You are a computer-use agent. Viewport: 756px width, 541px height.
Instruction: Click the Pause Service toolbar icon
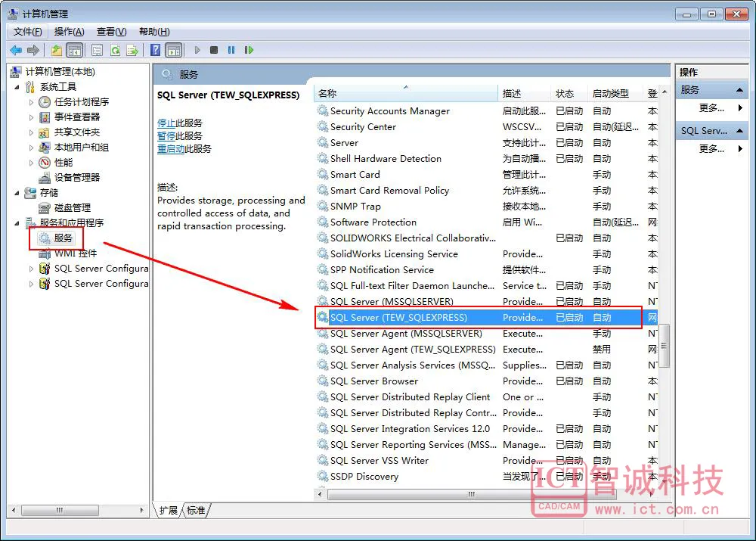pyautogui.click(x=231, y=50)
